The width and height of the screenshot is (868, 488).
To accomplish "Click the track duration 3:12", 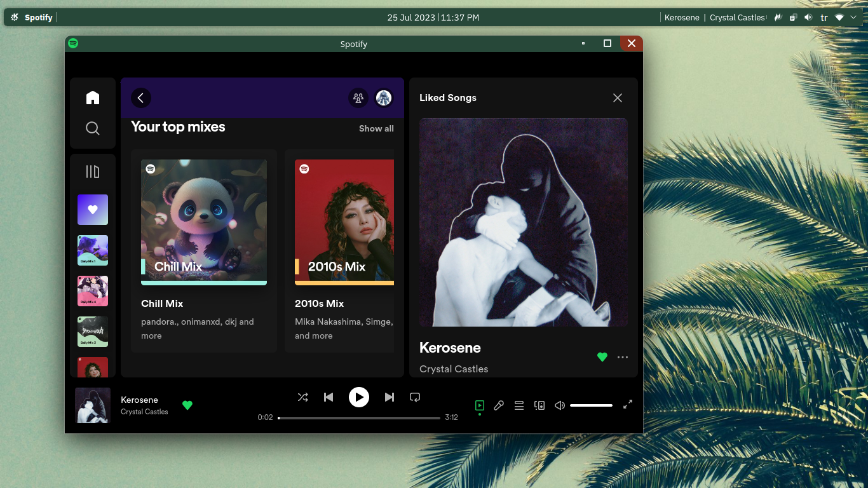I will pos(451,417).
